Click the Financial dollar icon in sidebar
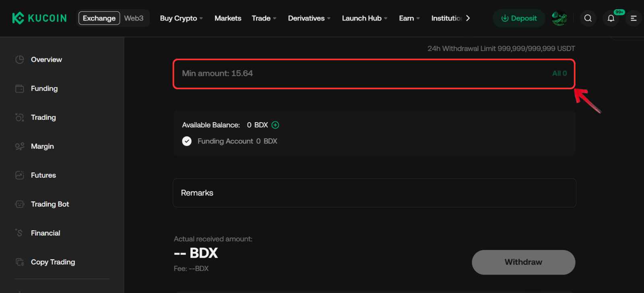This screenshot has width=644, height=293. click(x=20, y=233)
